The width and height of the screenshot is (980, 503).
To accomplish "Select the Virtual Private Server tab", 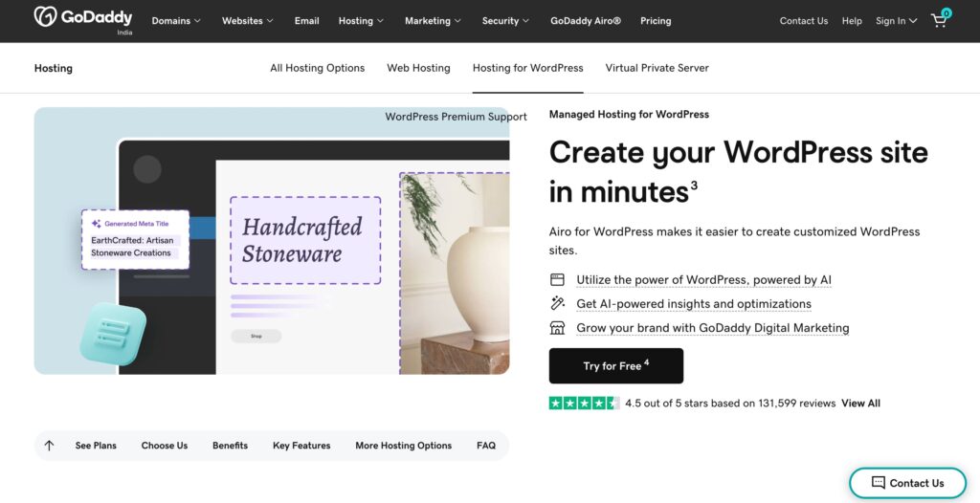I will click(657, 68).
